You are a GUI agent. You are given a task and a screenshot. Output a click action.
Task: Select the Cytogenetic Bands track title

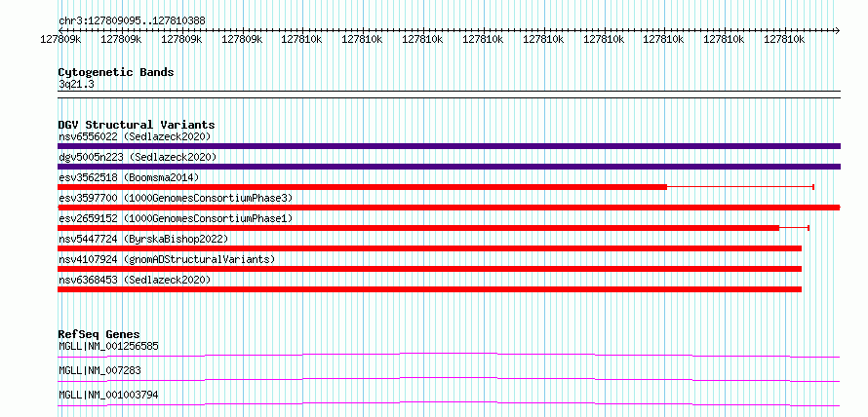[116, 72]
